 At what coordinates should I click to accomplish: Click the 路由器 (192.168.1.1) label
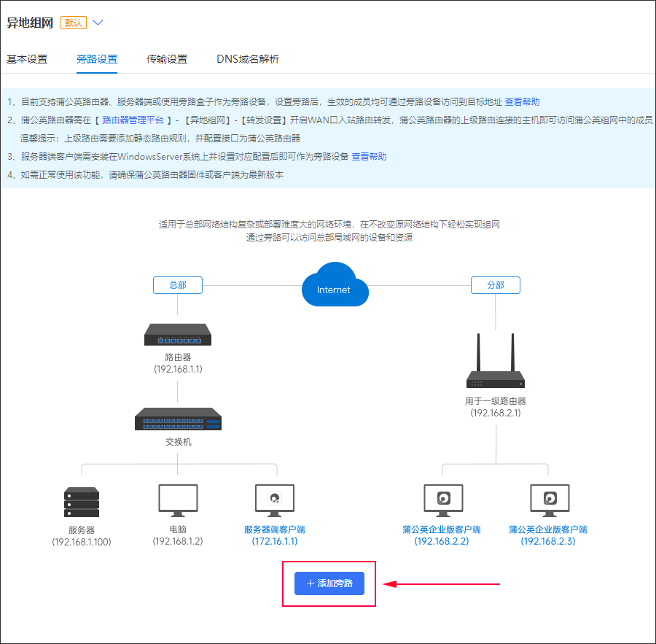pyautogui.click(x=179, y=363)
